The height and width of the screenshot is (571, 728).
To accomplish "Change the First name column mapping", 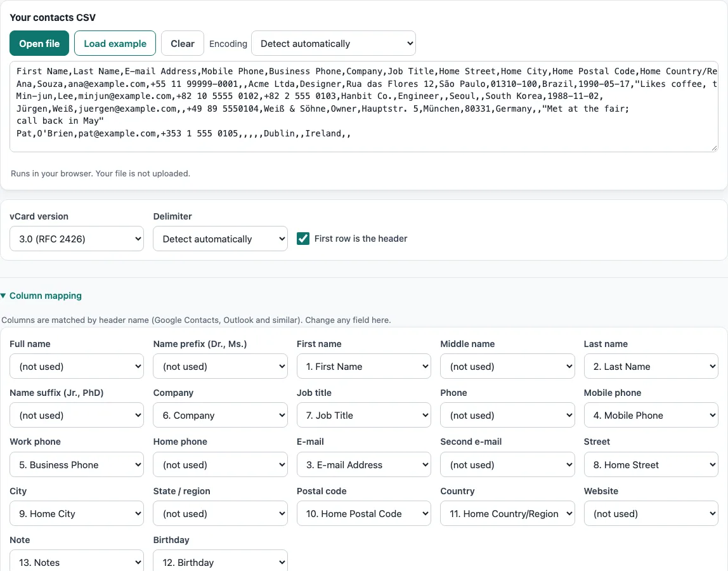I will [363, 366].
